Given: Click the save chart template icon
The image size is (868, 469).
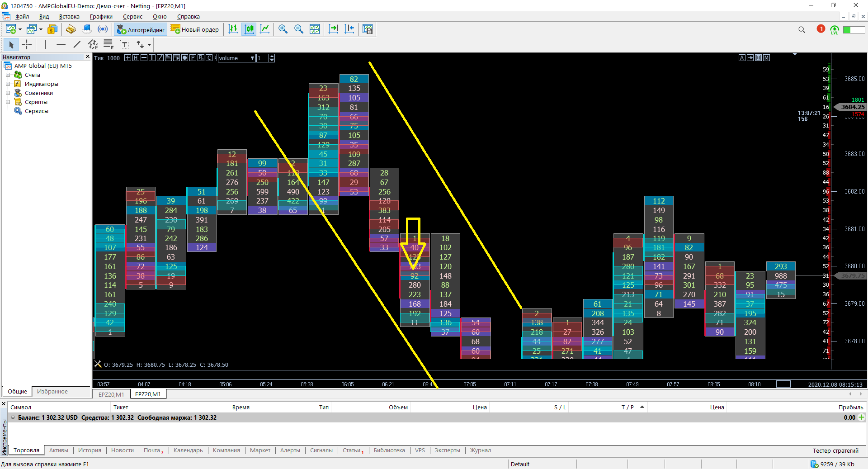Looking at the screenshot, I should pyautogui.click(x=368, y=29).
